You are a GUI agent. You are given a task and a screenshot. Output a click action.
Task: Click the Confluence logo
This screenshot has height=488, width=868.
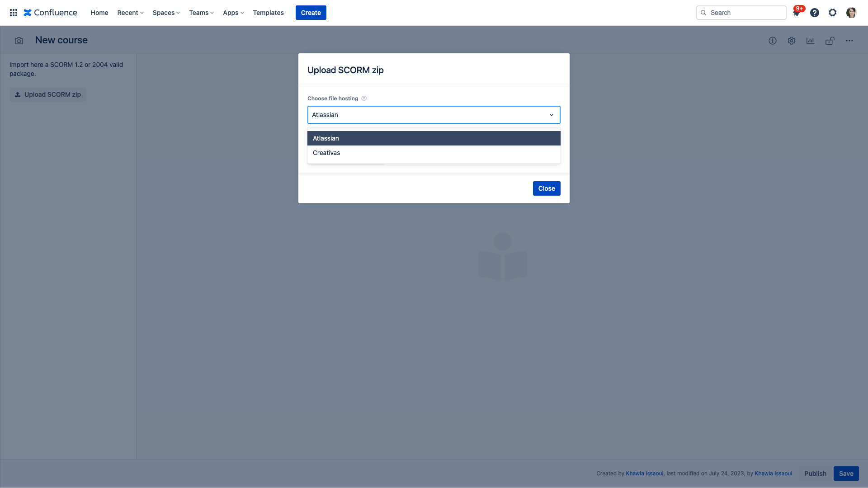coord(50,13)
